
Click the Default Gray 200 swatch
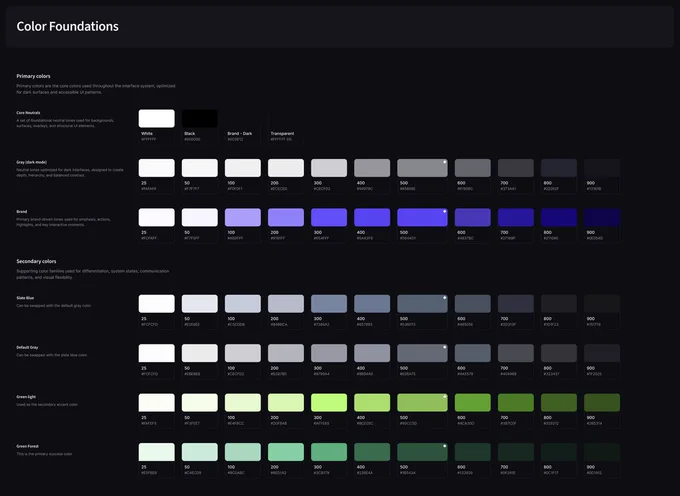tap(286, 353)
